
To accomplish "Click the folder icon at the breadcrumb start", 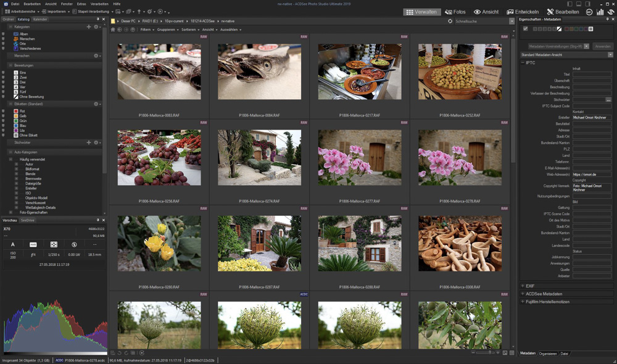I will 113,21.
